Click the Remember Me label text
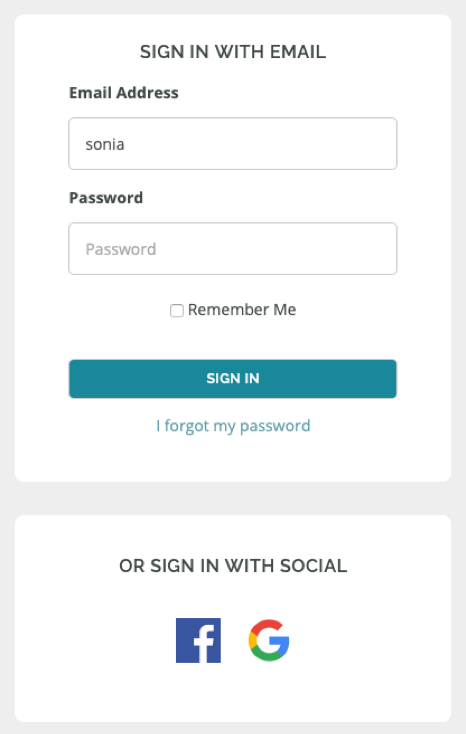This screenshot has height=734, width=466. (x=242, y=309)
